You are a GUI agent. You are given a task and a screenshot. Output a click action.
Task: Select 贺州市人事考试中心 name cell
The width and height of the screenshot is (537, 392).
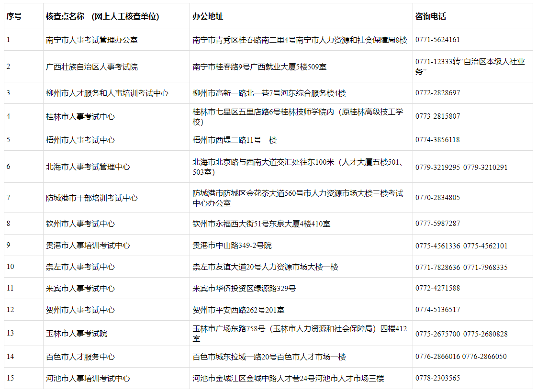tap(80, 310)
